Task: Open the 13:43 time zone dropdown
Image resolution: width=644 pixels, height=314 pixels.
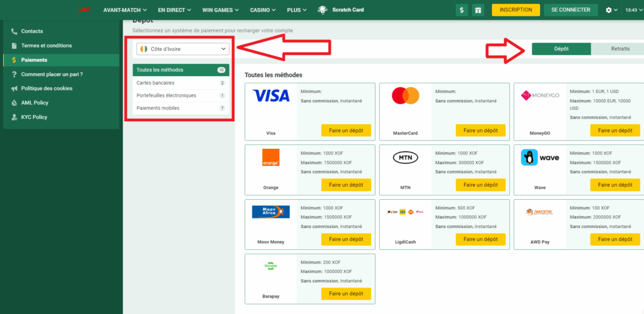Action: tap(634, 10)
